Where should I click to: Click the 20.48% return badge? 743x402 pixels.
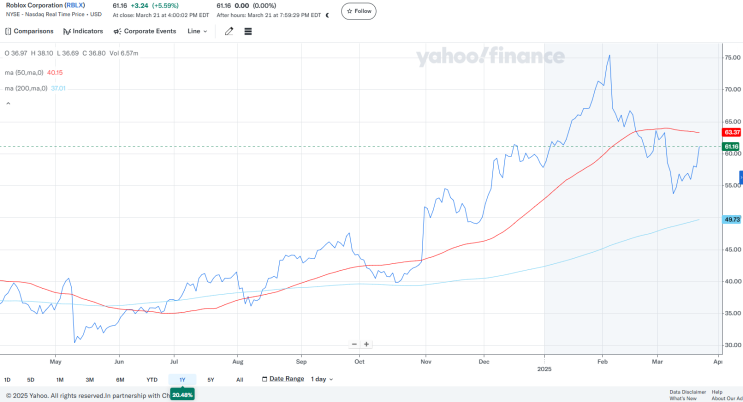182,394
